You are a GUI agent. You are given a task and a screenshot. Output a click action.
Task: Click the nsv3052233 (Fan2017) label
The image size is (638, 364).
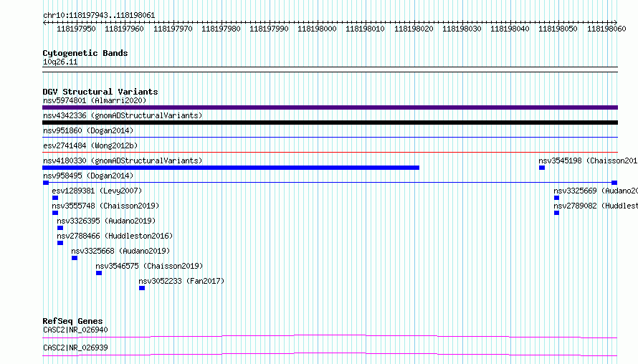[181, 281]
